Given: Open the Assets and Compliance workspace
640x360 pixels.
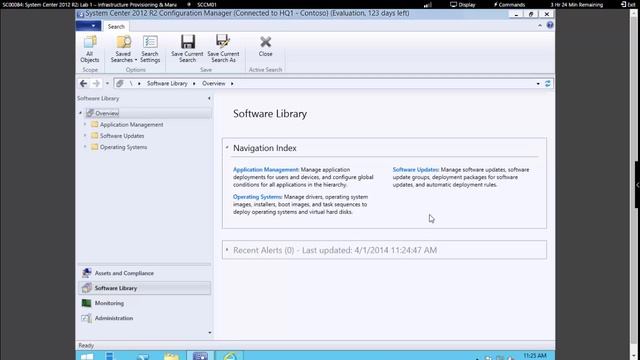Looking at the screenshot, I should point(144,273).
